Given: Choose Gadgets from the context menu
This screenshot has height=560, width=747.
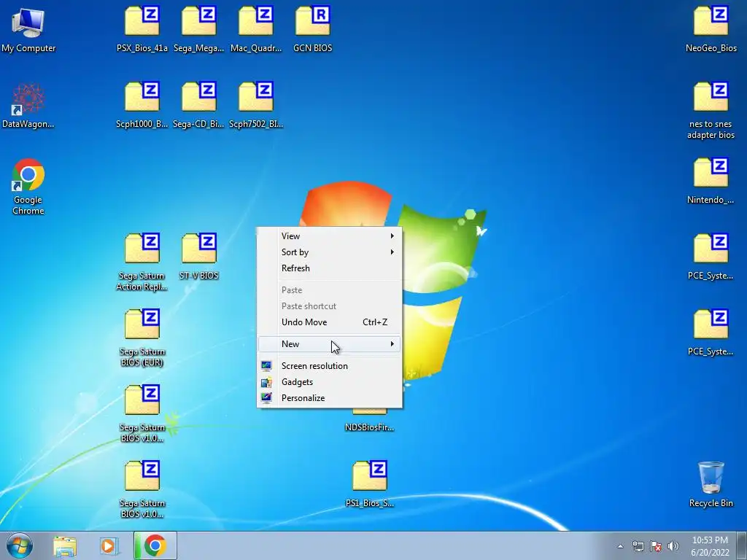Looking at the screenshot, I should (329, 382).
